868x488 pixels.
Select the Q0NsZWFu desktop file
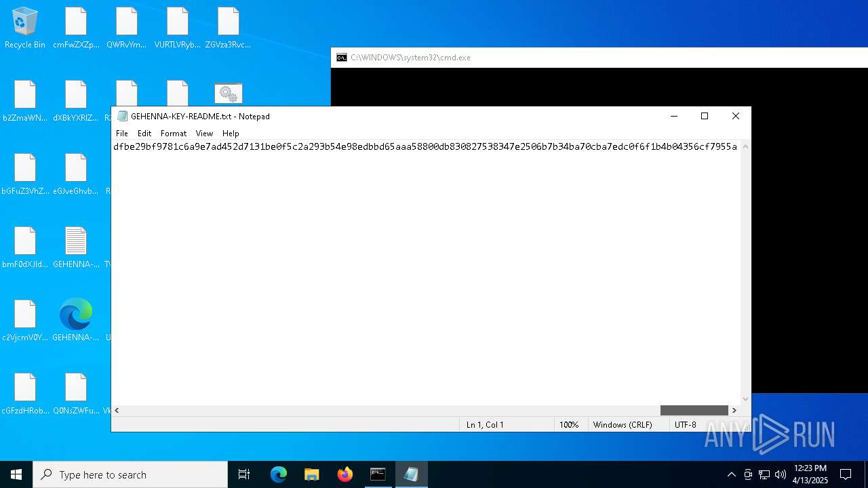[x=76, y=394]
